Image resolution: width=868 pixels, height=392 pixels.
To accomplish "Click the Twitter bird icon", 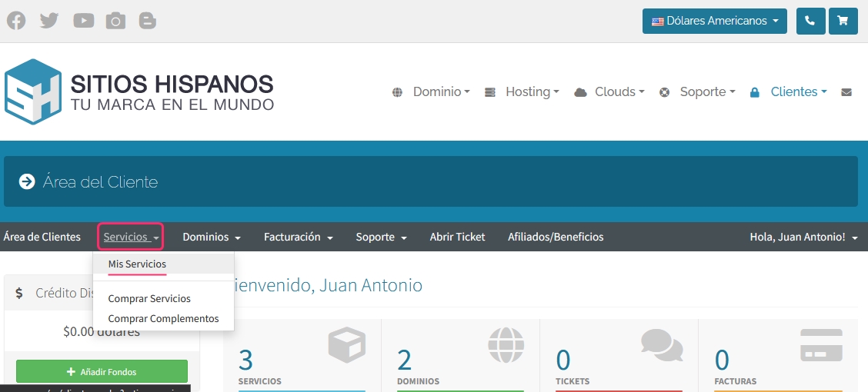I will pyautogui.click(x=49, y=21).
